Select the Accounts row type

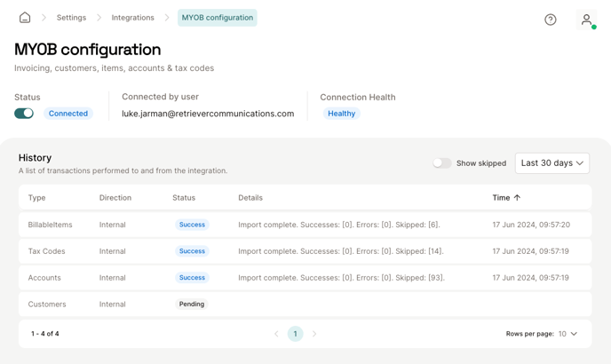44,278
